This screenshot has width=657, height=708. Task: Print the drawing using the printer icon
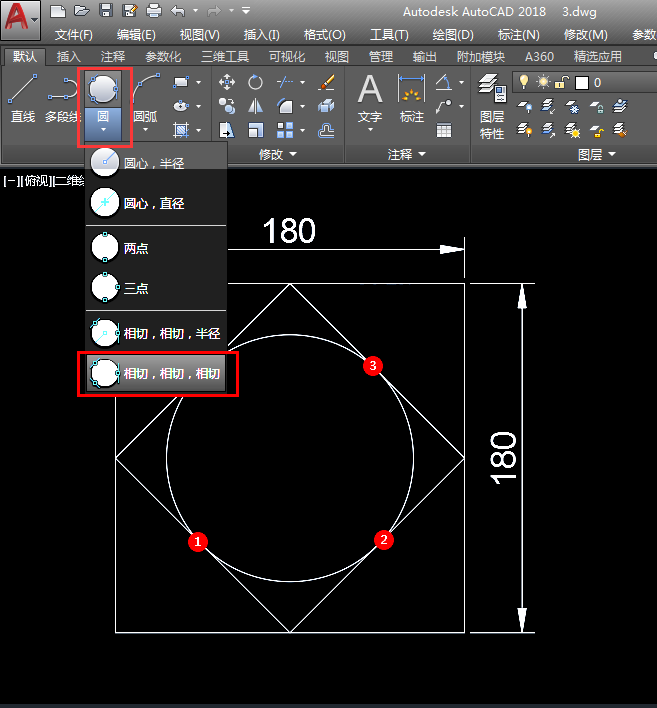coord(154,11)
